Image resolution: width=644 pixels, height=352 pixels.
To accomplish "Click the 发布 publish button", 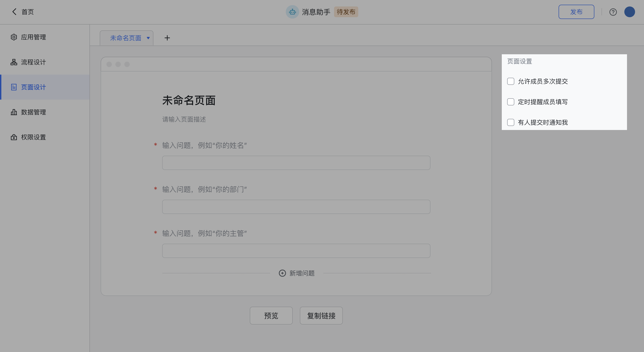I will (576, 12).
